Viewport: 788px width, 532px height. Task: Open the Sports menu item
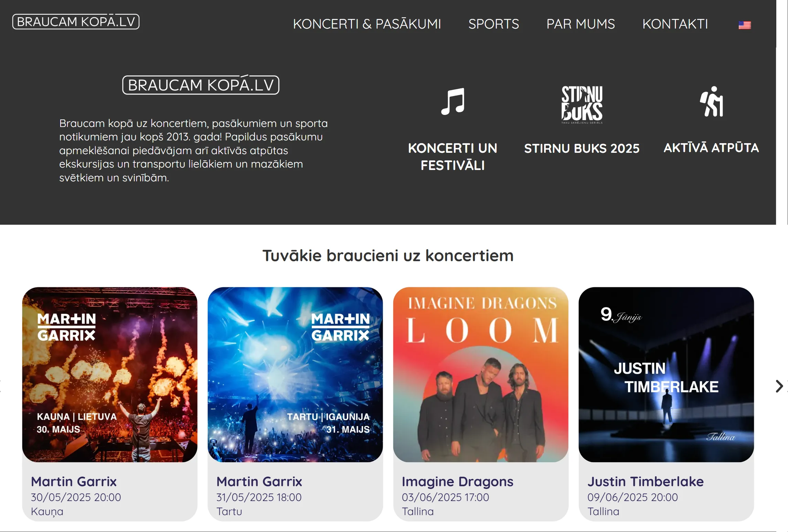(493, 24)
